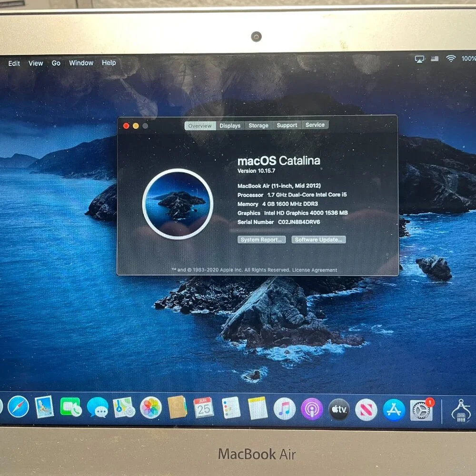Image resolution: width=476 pixels, height=476 pixels.
Task: Open Contacts book icon in Dock
Action: [177, 407]
